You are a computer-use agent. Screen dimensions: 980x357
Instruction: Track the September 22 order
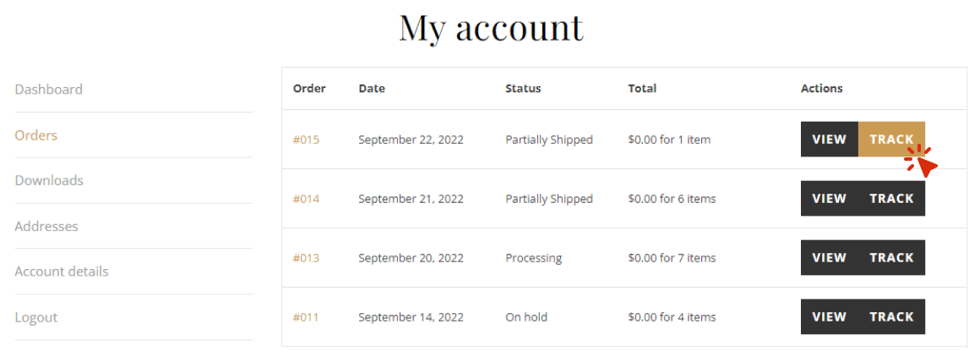[x=891, y=140]
